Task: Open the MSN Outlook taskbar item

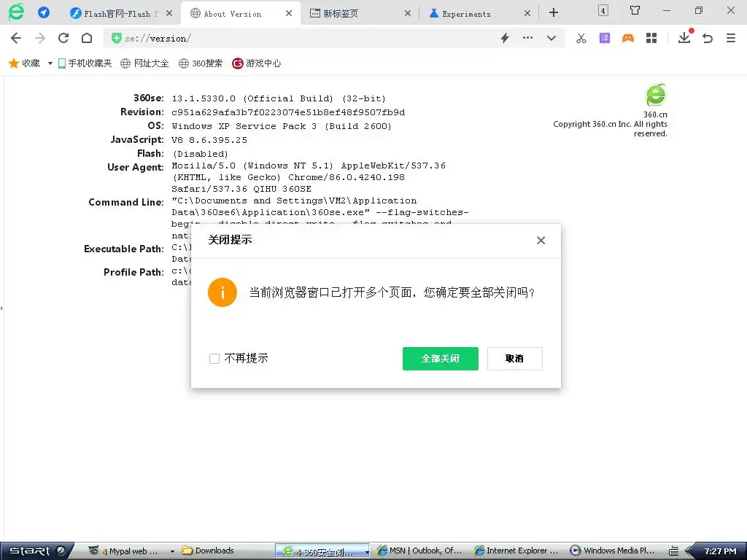Action: pyautogui.click(x=419, y=551)
